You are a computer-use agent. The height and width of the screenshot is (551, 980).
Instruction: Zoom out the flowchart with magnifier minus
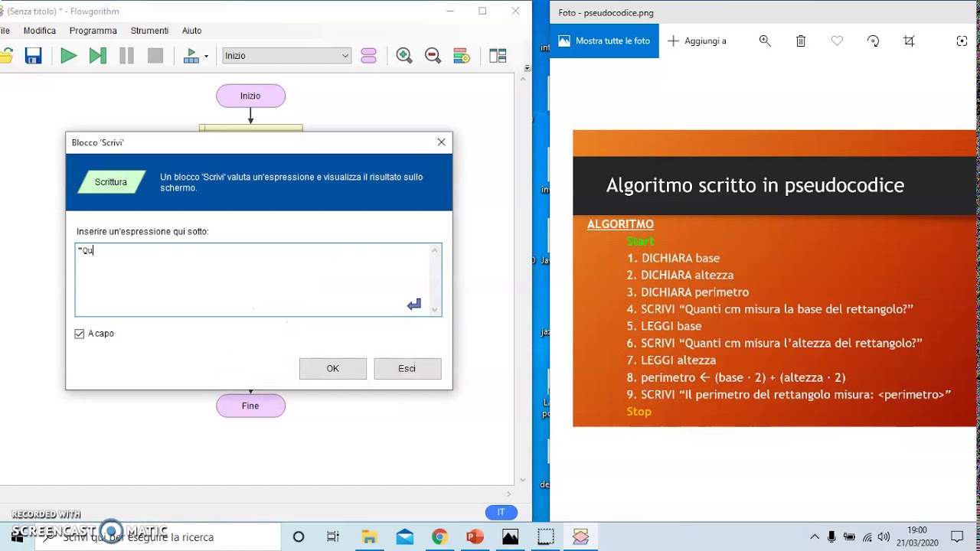tap(433, 56)
